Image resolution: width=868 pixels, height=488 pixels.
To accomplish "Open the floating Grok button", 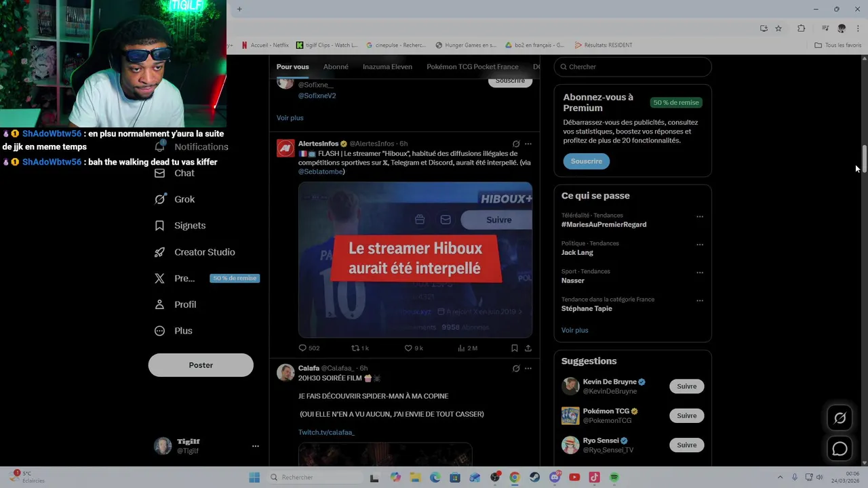I will coord(840,418).
